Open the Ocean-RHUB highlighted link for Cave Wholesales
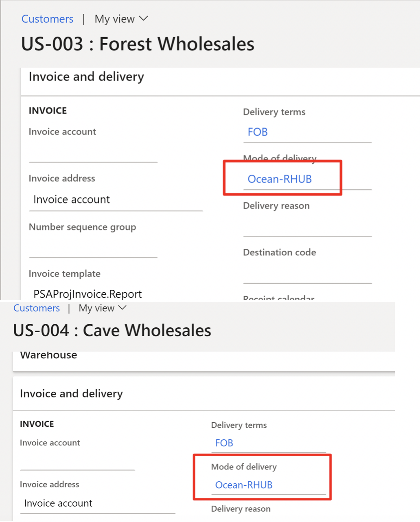420x522 pixels. [243, 485]
